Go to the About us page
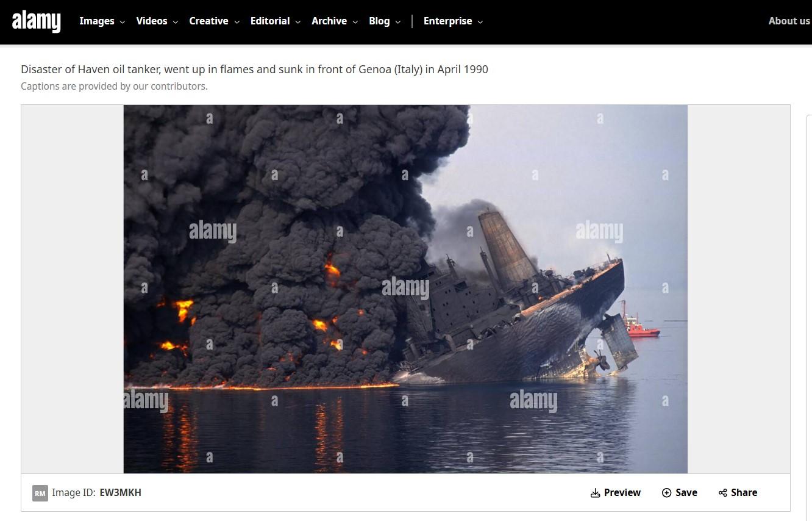The image size is (812, 521). 789,21
